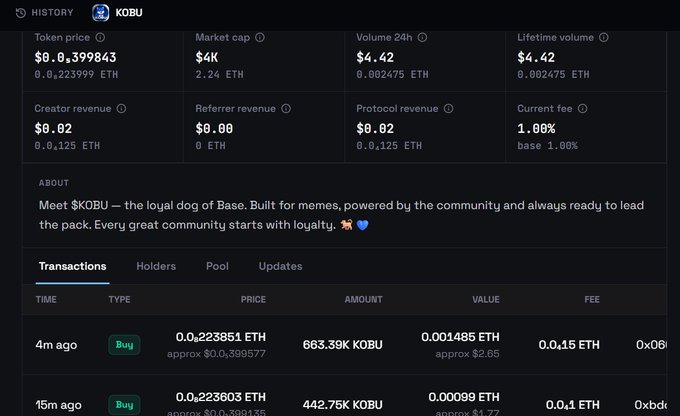This screenshot has width=680, height=416.
Task: Click the VALUE column header
Action: (x=486, y=299)
